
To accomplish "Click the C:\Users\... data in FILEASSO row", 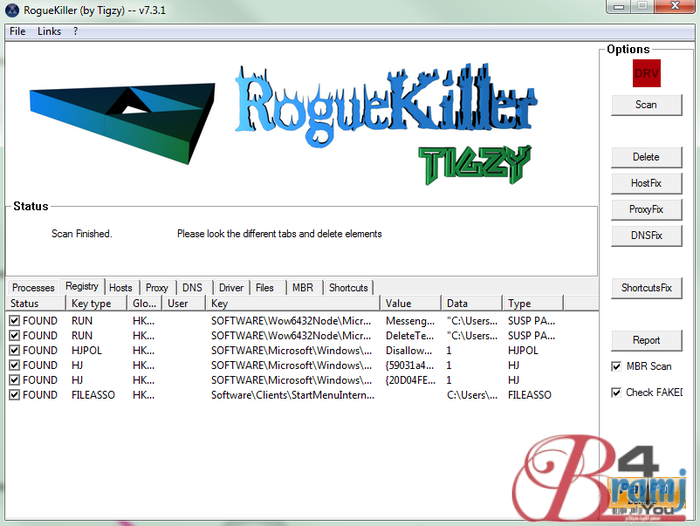I will coord(472,395).
